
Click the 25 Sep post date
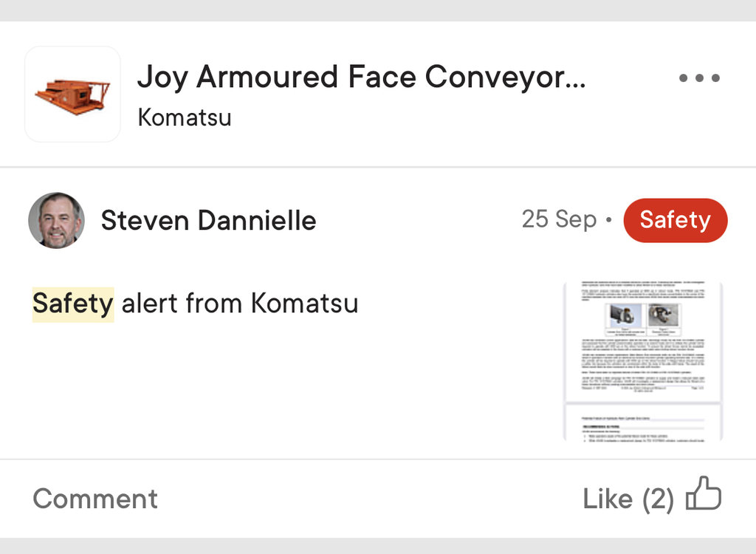[559, 219]
